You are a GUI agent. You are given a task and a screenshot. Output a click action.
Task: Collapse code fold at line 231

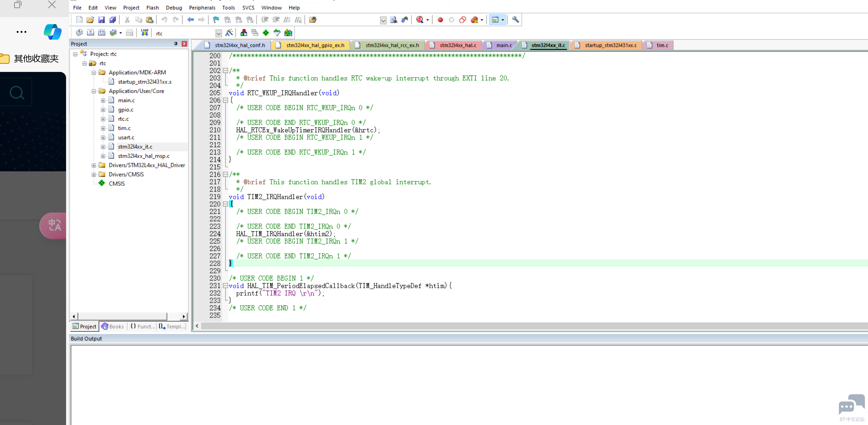coord(225,286)
